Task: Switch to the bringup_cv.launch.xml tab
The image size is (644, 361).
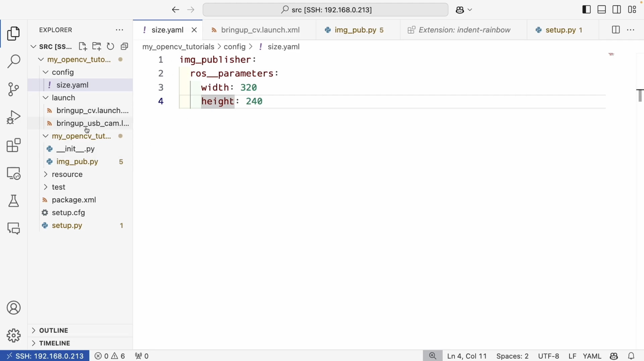Action: pos(260,30)
